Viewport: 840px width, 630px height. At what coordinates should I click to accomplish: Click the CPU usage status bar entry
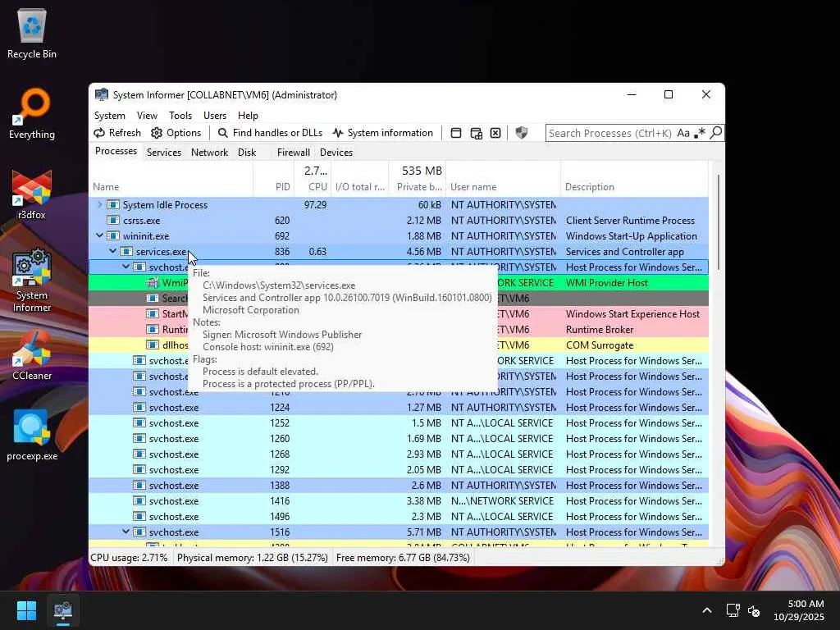click(x=129, y=558)
